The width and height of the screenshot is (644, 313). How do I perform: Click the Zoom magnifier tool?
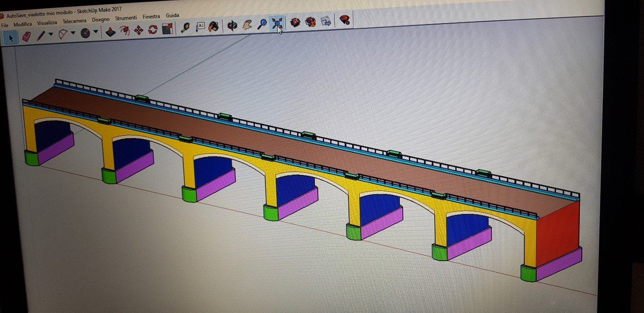click(x=262, y=24)
